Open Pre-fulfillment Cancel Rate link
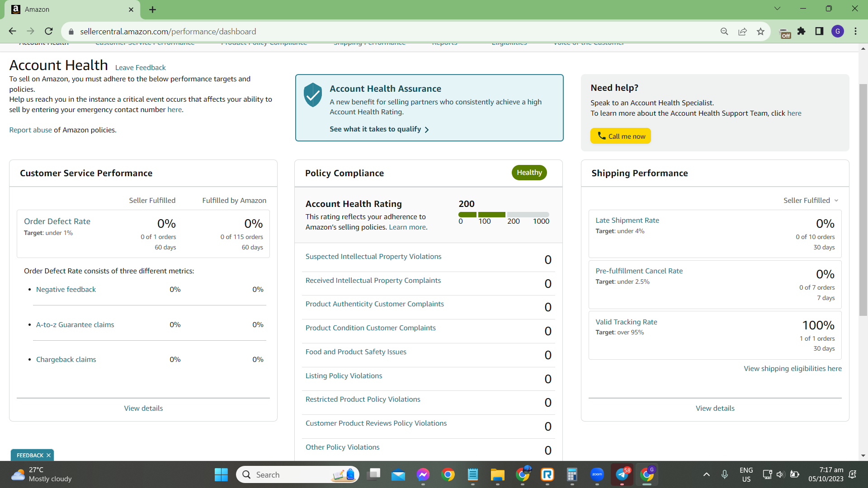This screenshot has width=868, height=488. 639,271
